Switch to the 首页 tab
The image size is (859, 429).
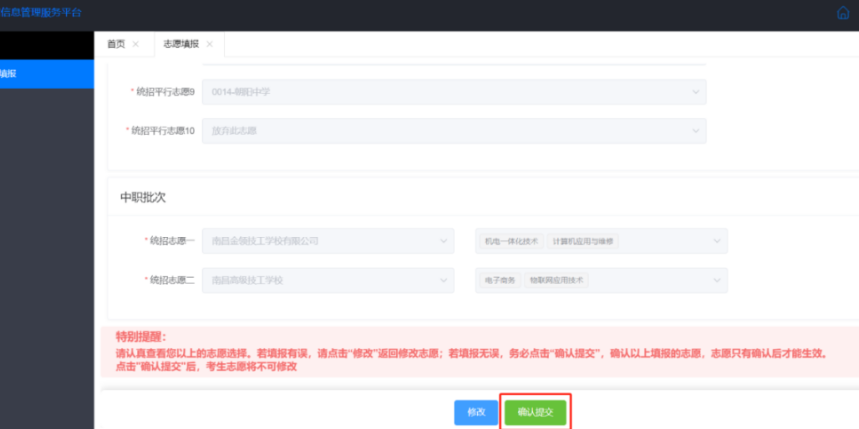116,44
